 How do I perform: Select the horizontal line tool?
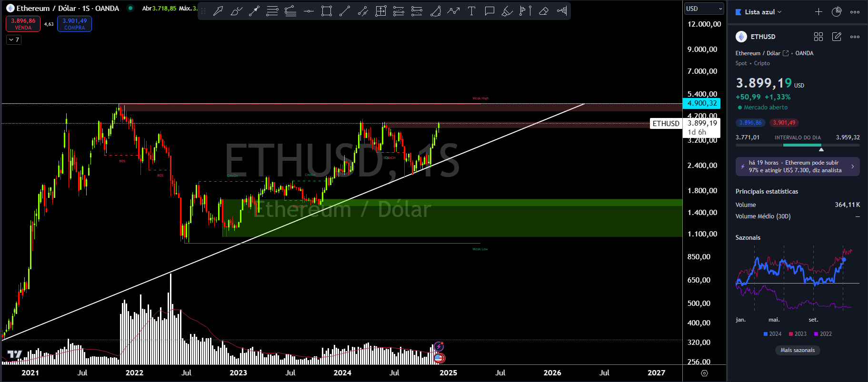[309, 11]
